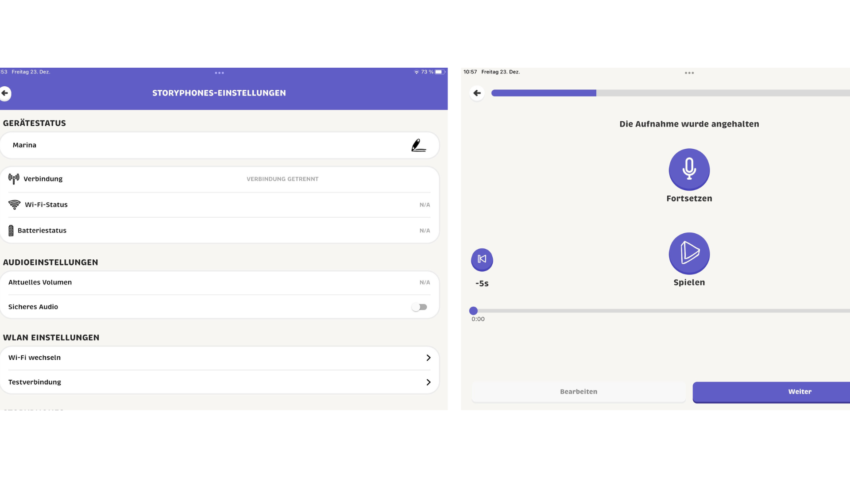This screenshot has height=478, width=850.
Task: Click the Wi-Fi-Status signal icon
Action: pos(14,204)
